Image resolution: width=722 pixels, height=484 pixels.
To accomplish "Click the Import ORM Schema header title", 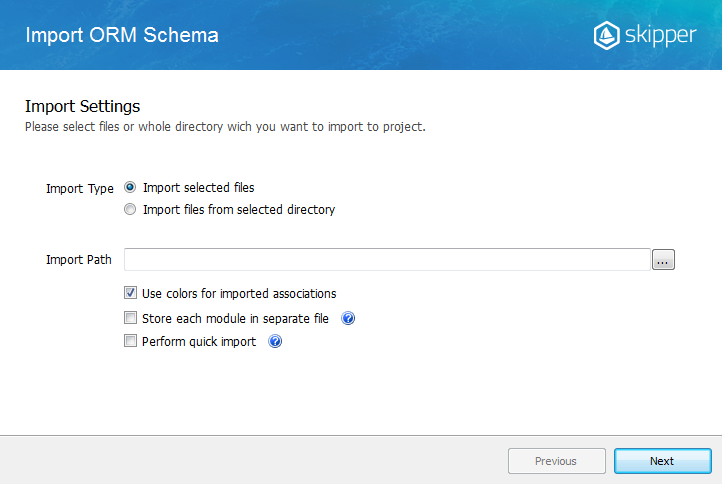I will (122, 35).
